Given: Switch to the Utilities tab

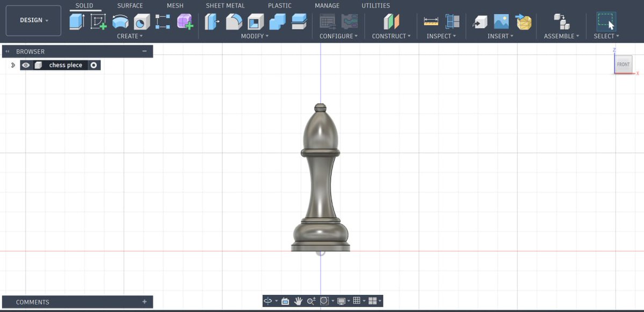Looking at the screenshot, I should point(376,6).
